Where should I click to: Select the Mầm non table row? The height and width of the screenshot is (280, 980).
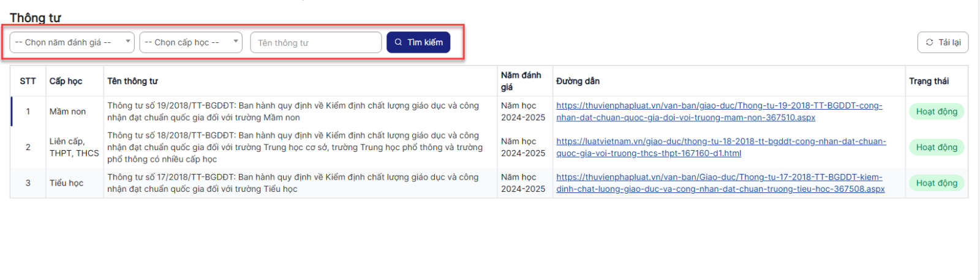click(67, 112)
